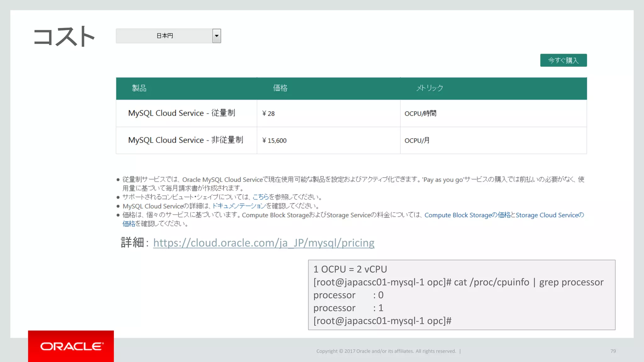Open Storage Cloud Serviceの価格 link
This screenshot has height=362, width=644.
click(x=550, y=215)
